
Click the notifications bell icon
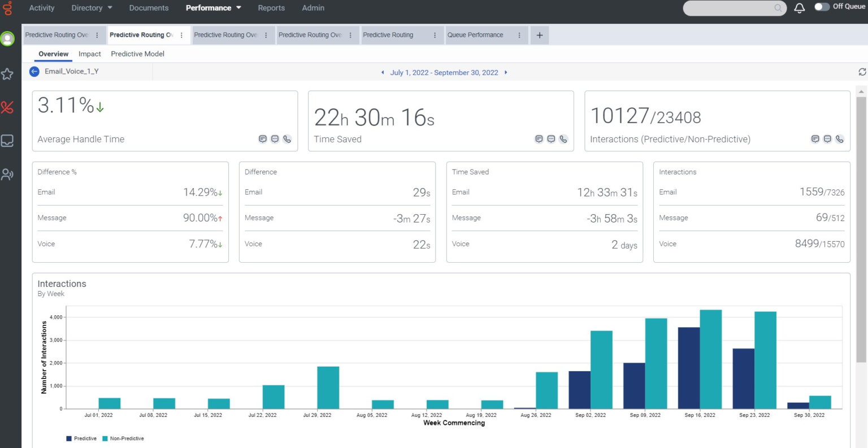[799, 8]
